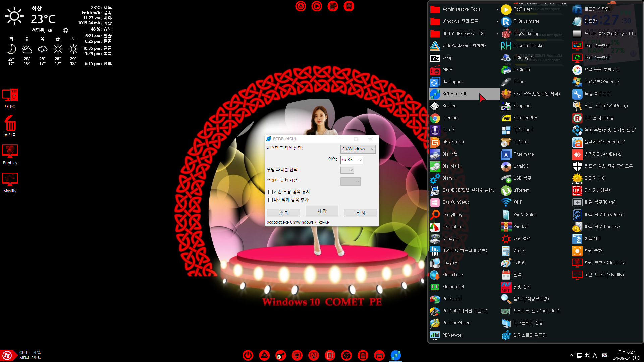Image resolution: width=644 pixels, height=362 pixels.
Task: Open system partition C:\Windows dropdown
Action: click(x=358, y=149)
